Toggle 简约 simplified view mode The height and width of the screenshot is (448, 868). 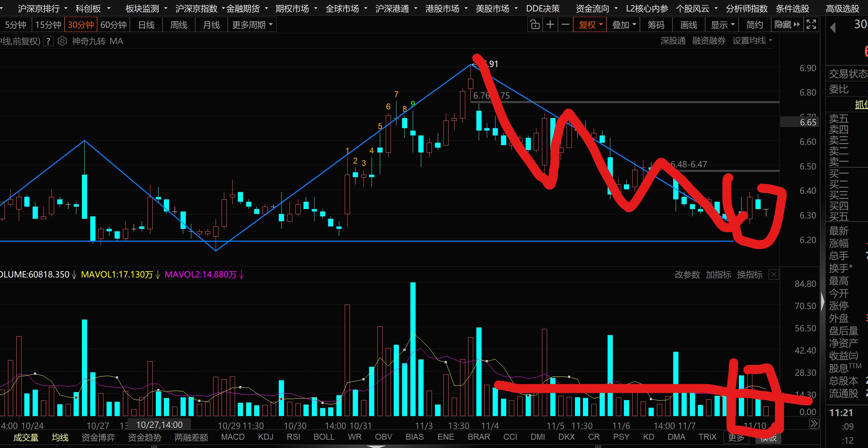pyautogui.click(x=755, y=25)
